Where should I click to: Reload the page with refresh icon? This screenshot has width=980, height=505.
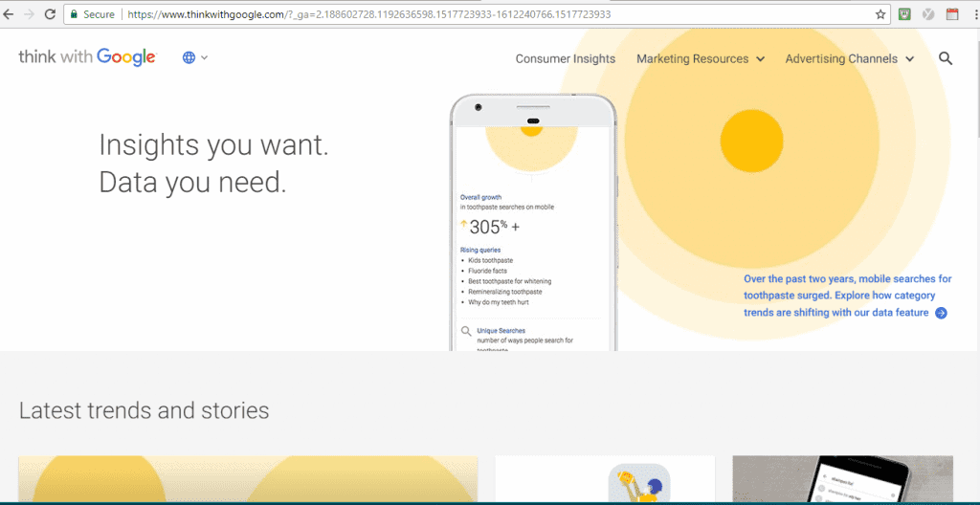pyautogui.click(x=50, y=13)
